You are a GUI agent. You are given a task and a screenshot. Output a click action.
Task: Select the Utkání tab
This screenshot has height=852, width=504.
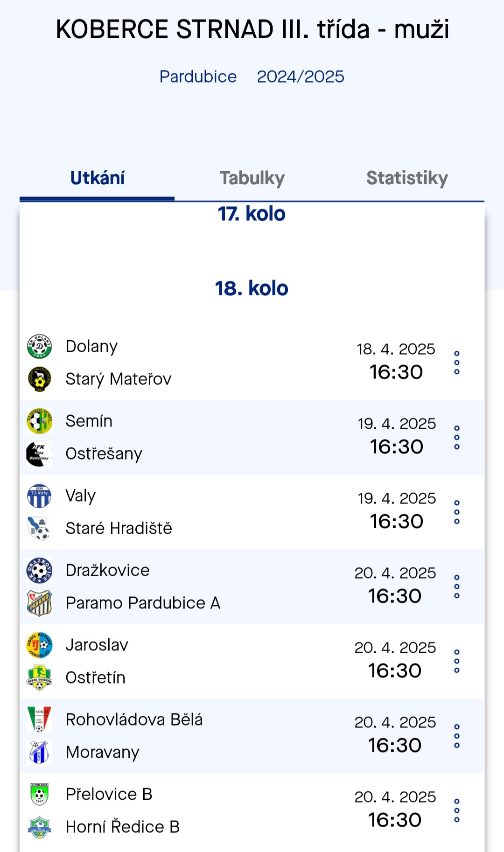[x=97, y=178]
